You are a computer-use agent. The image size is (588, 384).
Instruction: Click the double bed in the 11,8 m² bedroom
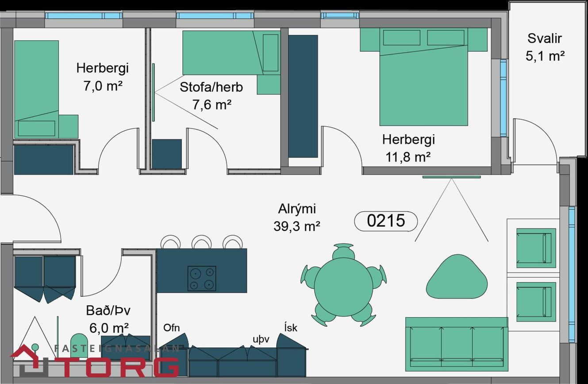(x=423, y=84)
